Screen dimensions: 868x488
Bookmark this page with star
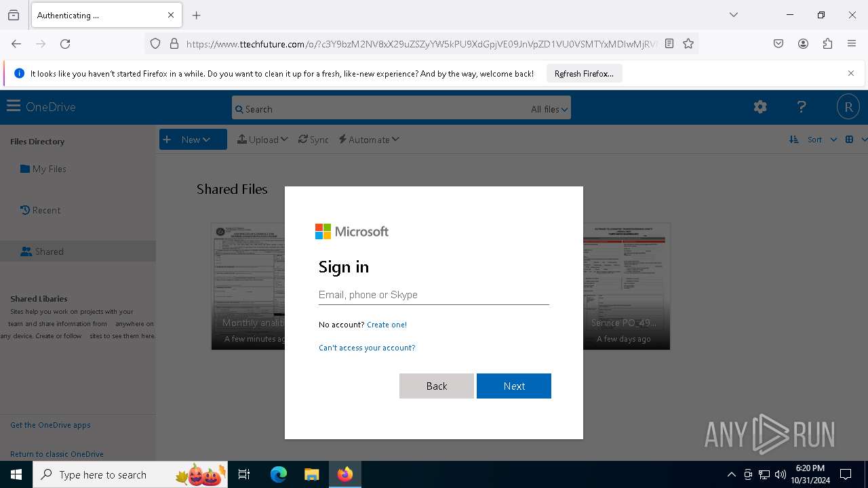point(688,43)
